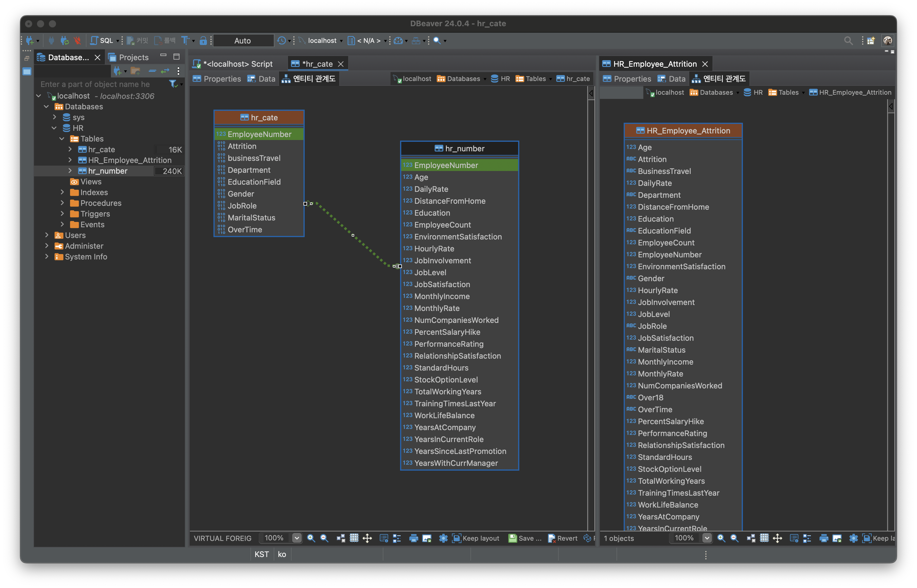
Task: Open the SQL editor button
Action: coord(102,41)
